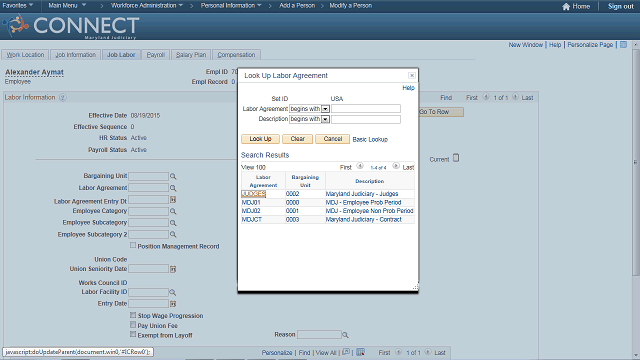Open Description 'begins with' operator dropdown
This screenshot has height=360, width=640.
(x=325, y=119)
